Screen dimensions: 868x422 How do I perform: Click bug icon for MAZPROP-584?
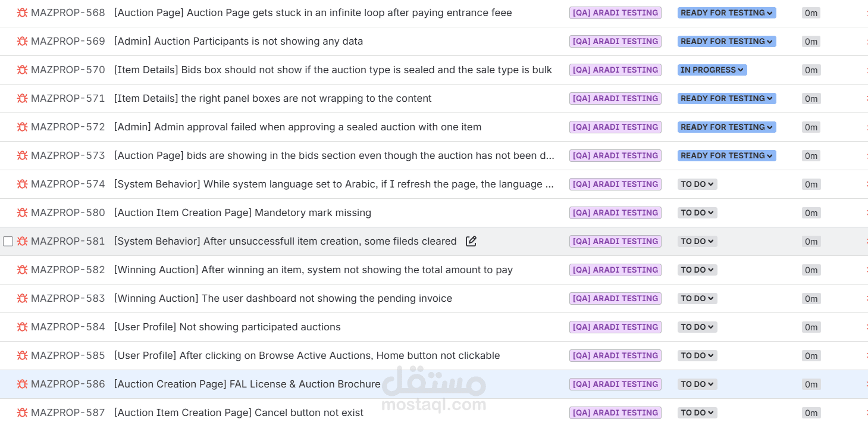(23, 327)
